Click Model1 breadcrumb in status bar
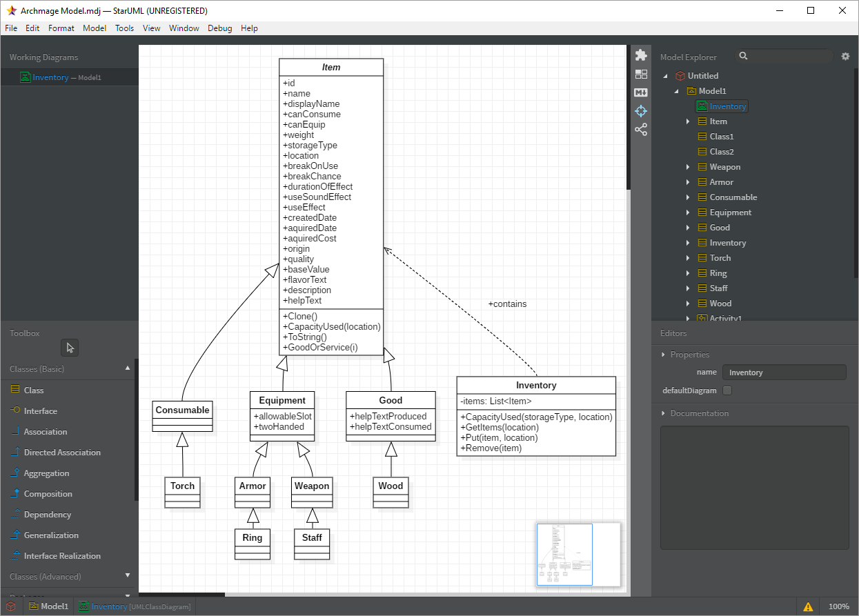The height and width of the screenshot is (616, 859). tap(48, 606)
